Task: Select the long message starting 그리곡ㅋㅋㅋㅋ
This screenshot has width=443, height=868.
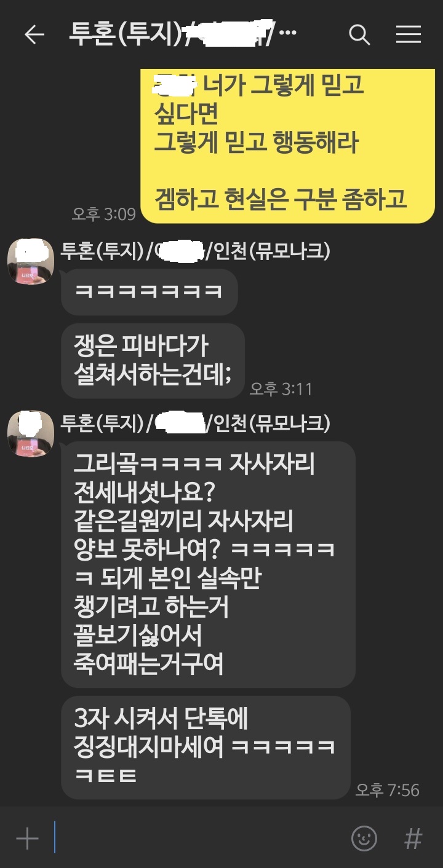Action: (x=208, y=564)
